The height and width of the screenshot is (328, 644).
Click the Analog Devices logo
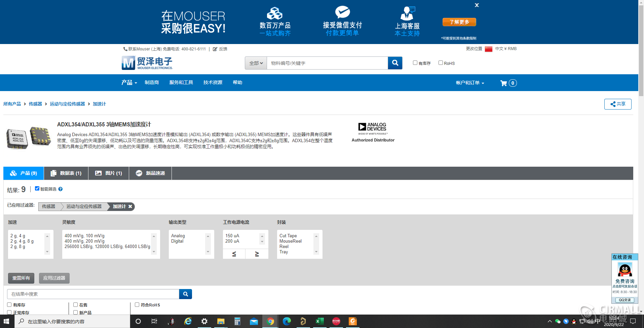373,129
